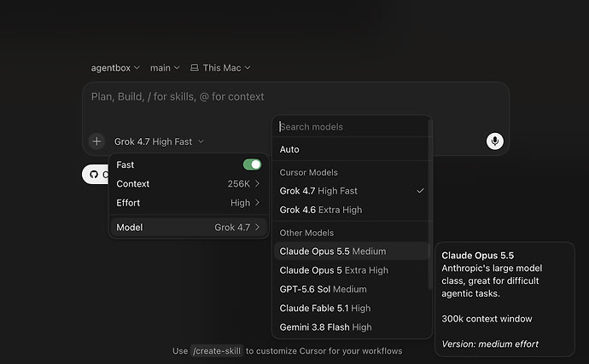Click the Cursor Models section header

(309, 172)
